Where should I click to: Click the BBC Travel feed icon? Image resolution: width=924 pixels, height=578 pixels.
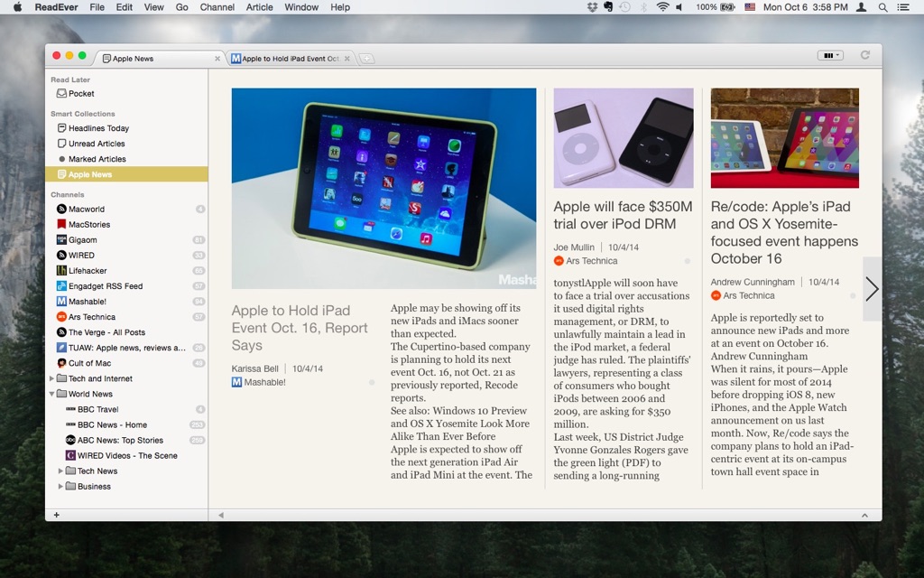coord(70,409)
